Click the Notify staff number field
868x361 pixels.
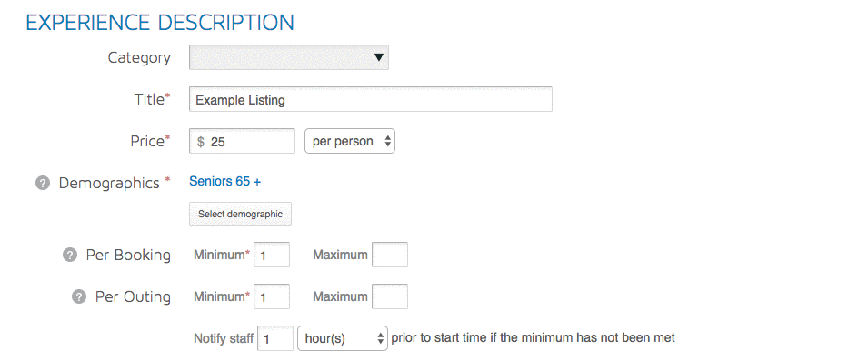tap(275, 338)
